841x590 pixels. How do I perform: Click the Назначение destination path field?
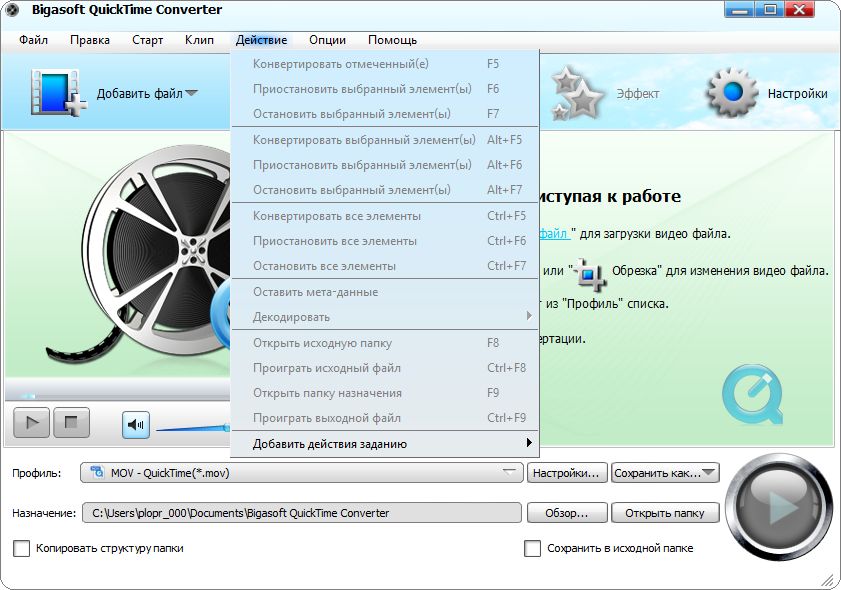(301, 513)
